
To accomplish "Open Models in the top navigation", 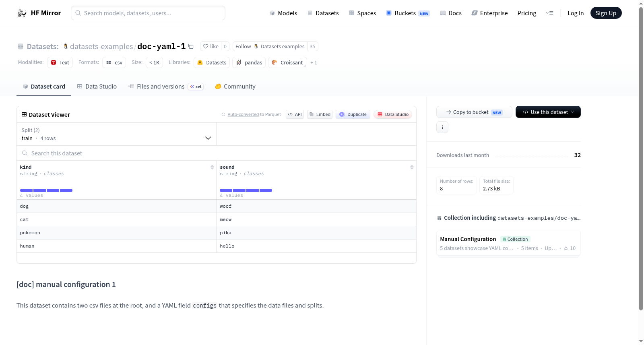I will point(283,13).
